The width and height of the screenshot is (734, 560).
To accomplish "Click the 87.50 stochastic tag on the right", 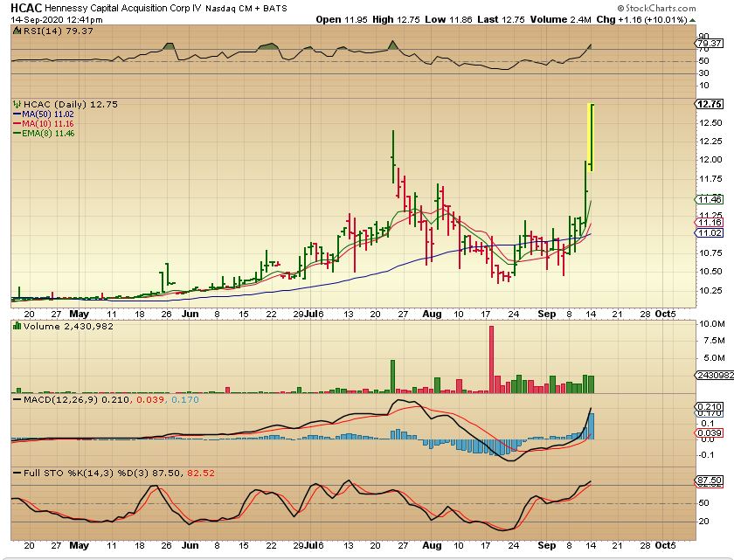I will 710,480.
